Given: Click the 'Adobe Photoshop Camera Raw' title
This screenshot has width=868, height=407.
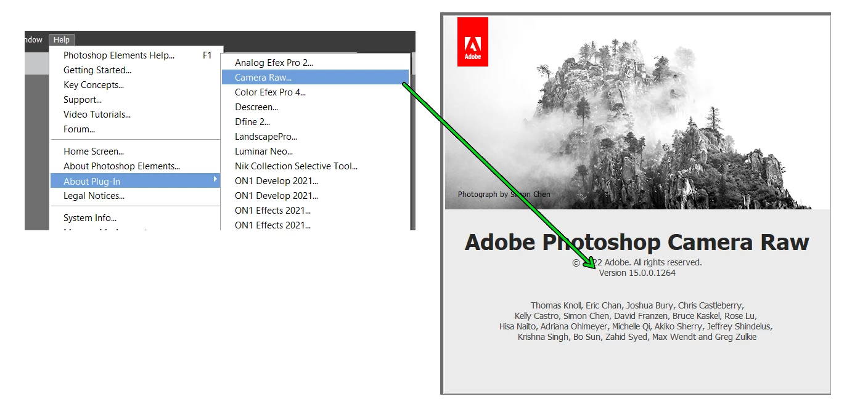Looking at the screenshot, I should (637, 243).
